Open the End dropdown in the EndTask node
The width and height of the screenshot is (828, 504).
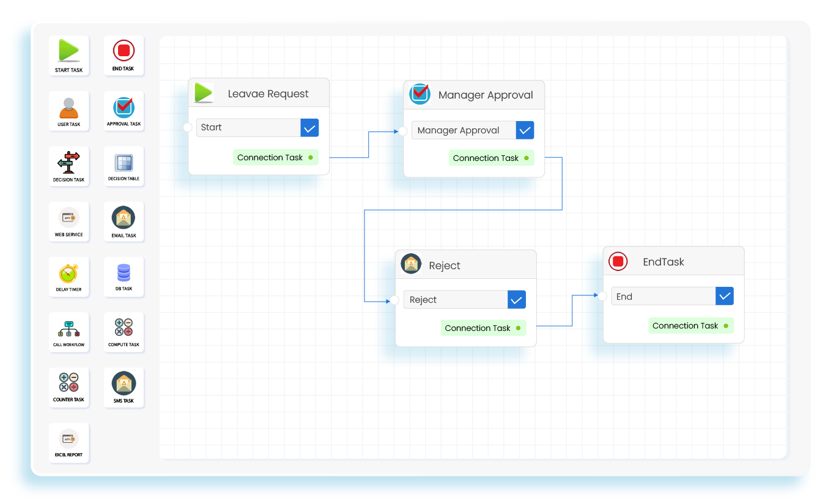(663, 295)
